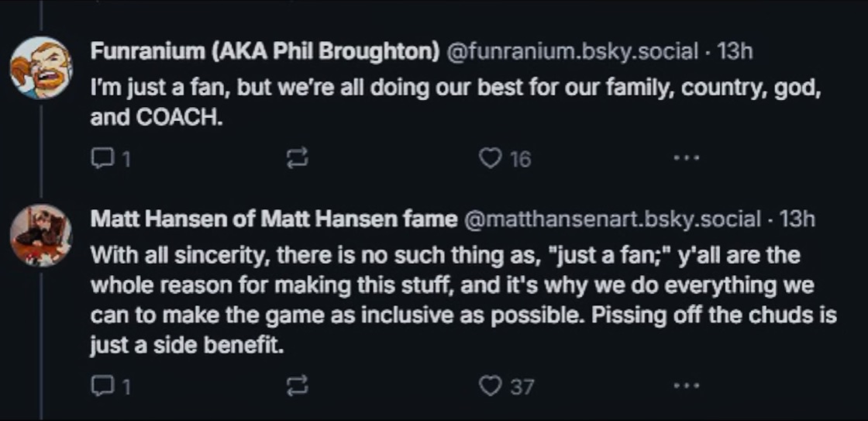
Task: Visit the Matt Hansen of Matt Hansen fame name
Action: click(274, 219)
